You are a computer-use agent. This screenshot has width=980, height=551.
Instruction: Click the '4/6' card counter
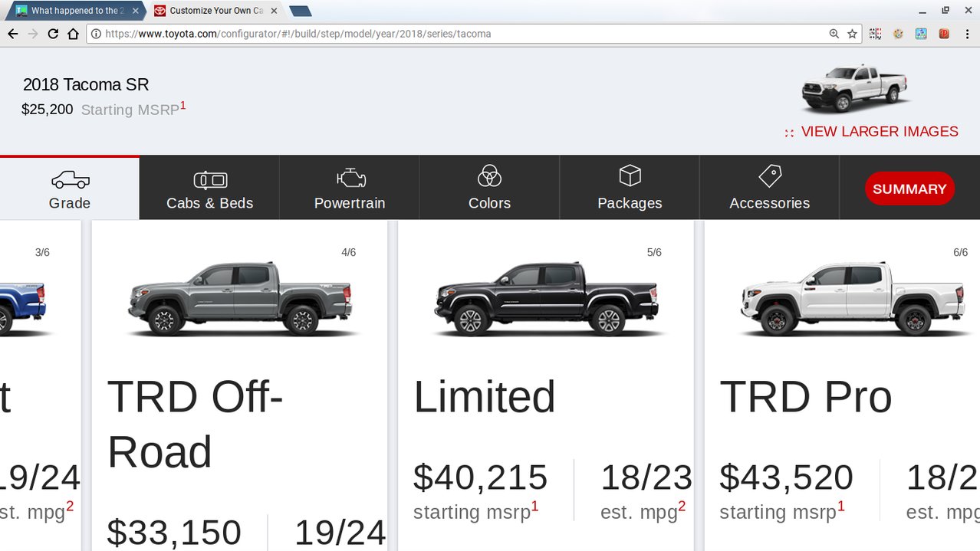click(349, 253)
